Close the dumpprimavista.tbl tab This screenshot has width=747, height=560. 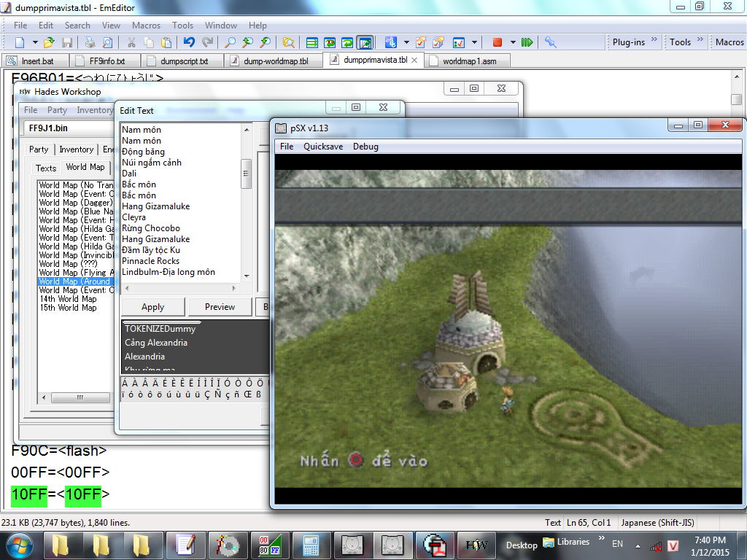(414, 60)
